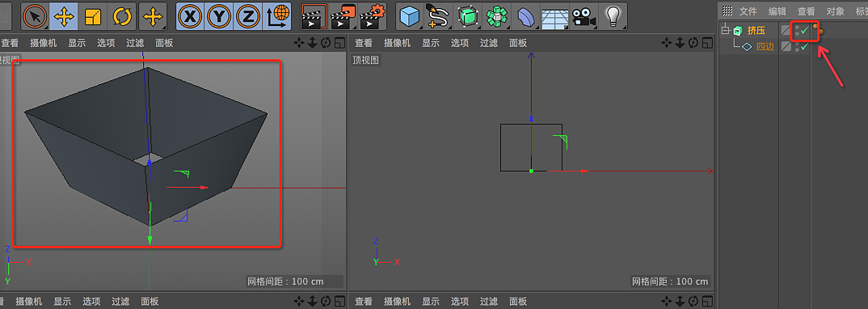Open 面板 menu in the 顶视图 viewport

pyautogui.click(x=518, y=43)
